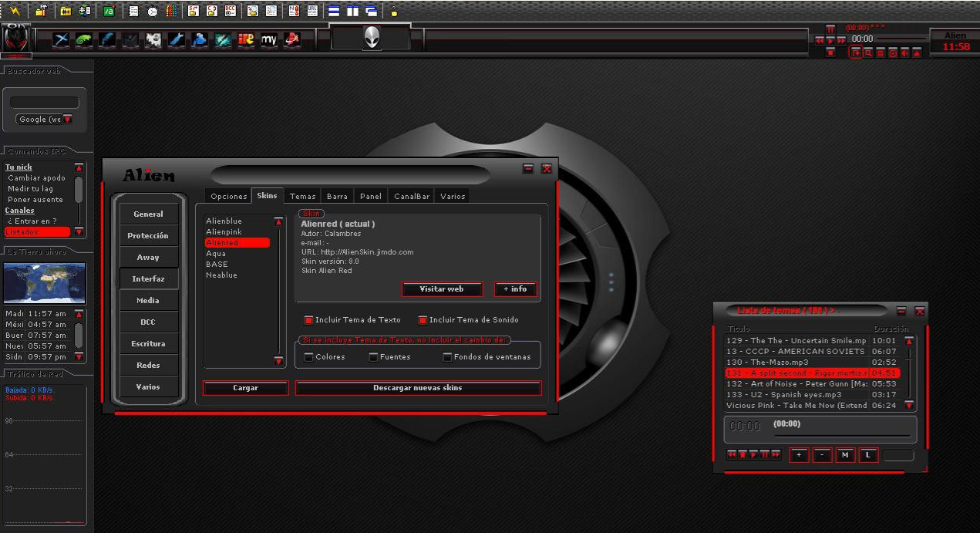Click the add-file icon in top player
The image size is (980, 533).
point(856,53)
